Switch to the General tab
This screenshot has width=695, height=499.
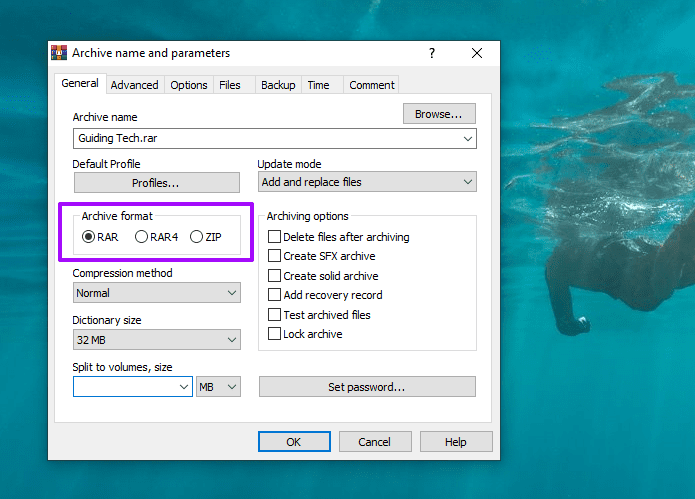click(x=80, y=83)
